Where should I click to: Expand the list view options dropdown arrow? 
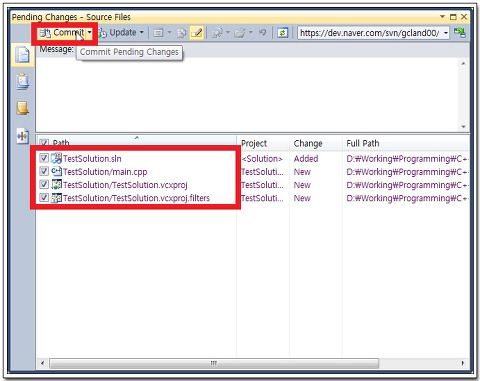coord(169,33)
